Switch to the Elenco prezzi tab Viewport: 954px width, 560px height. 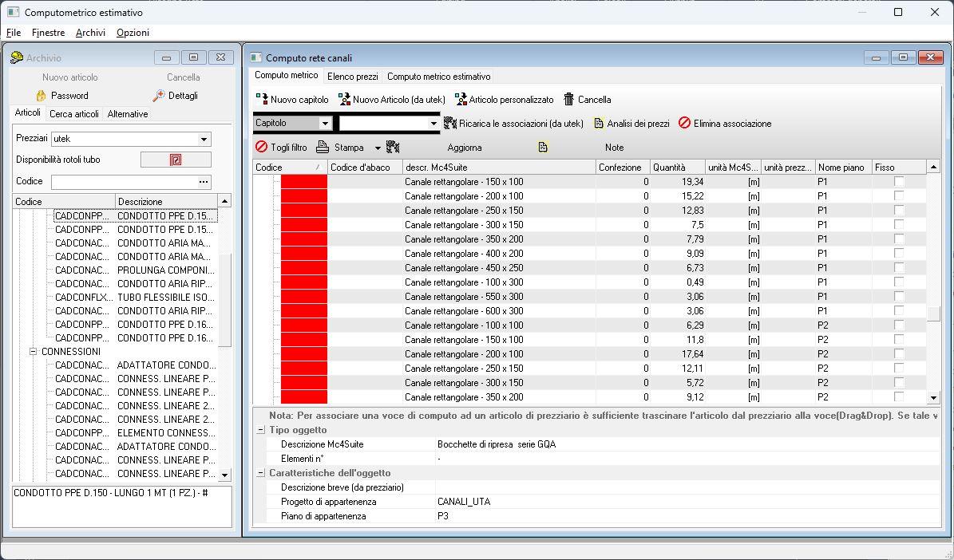coord(352,77)
